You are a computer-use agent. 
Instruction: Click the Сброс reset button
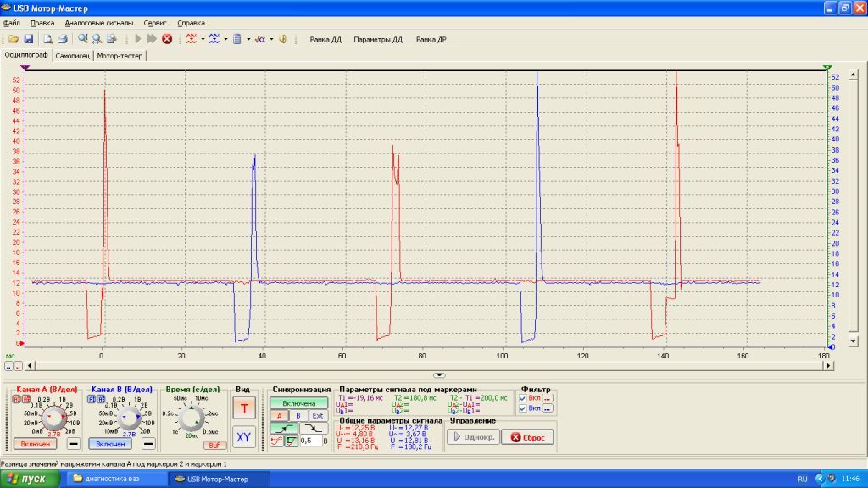click(527, 437)
